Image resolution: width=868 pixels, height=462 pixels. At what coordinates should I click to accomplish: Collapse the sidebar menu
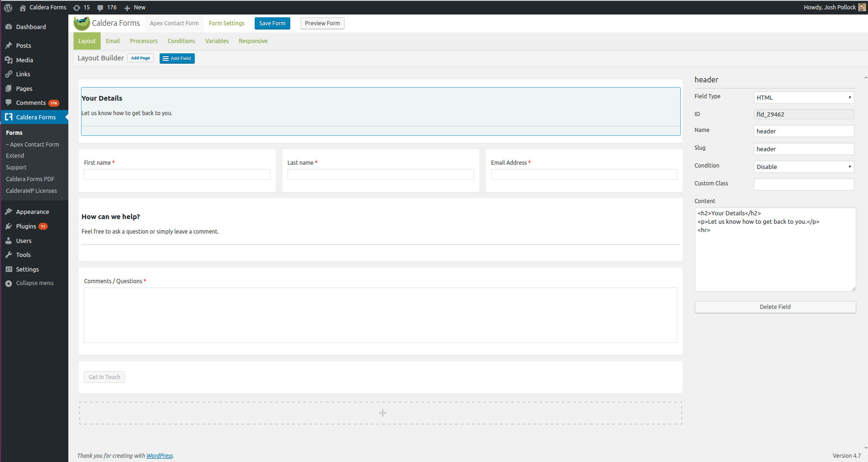coord(29,283)
